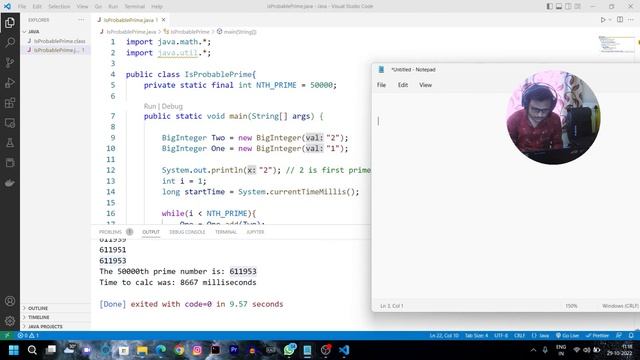Click the Run CodeLens above main
The image size is (640, 360).
pyautogui.click(x=150, y=106)
